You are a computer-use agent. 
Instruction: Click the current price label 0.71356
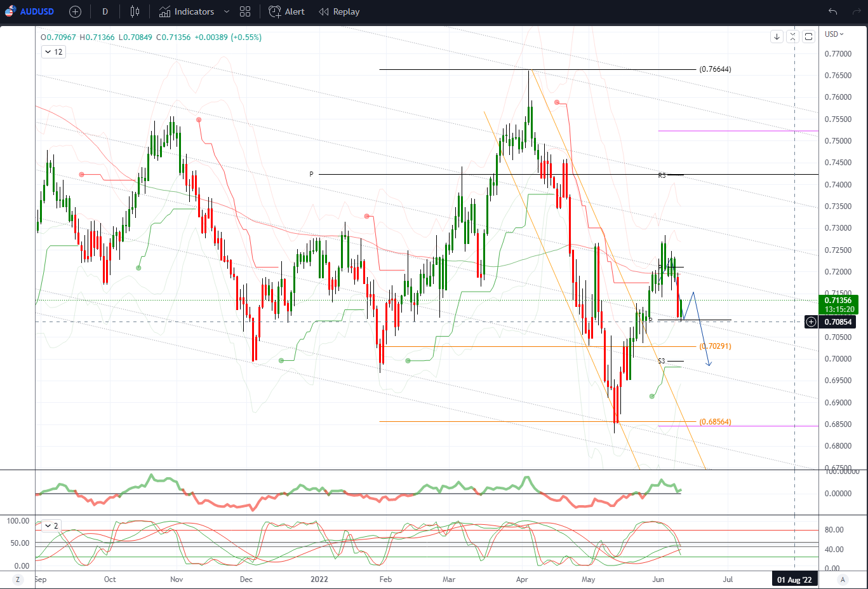point(838,301)
